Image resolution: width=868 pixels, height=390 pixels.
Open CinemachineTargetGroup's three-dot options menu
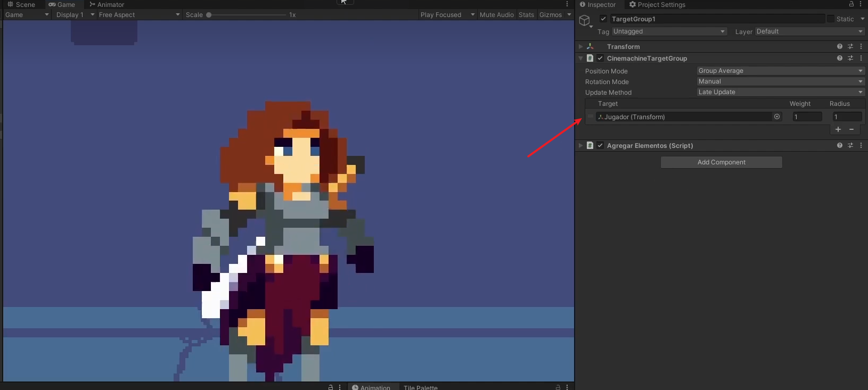(861, 58)
